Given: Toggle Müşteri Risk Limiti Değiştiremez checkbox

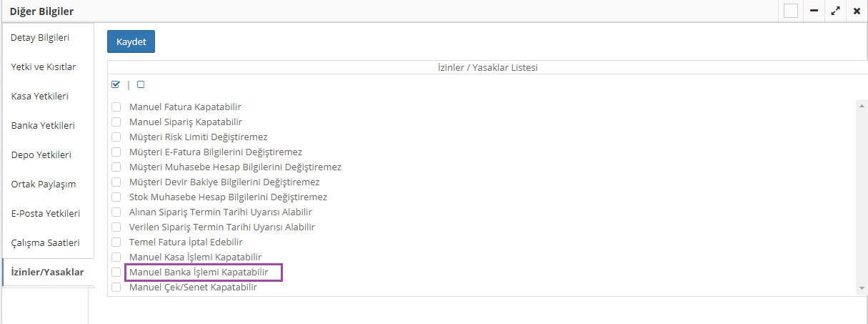Looking at the screenshot, I should click(x=116, y=137).
